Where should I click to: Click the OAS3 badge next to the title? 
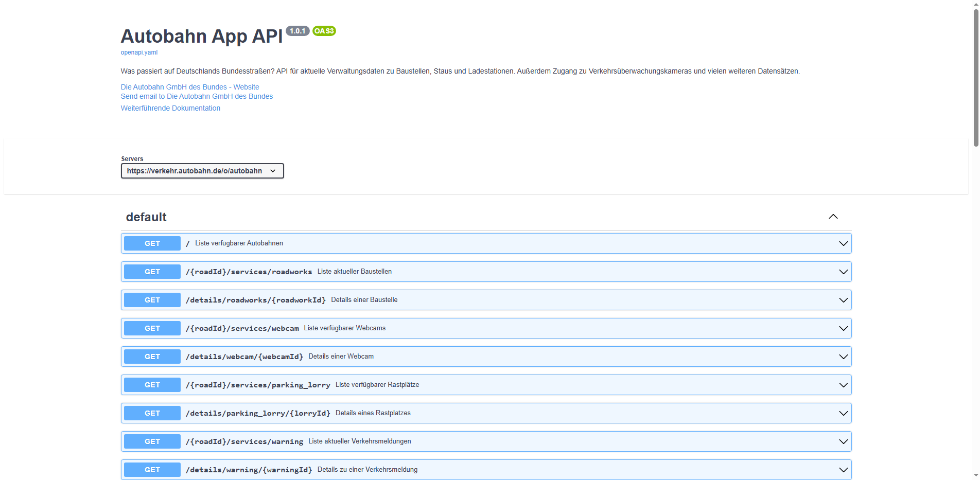coord(324,31)
